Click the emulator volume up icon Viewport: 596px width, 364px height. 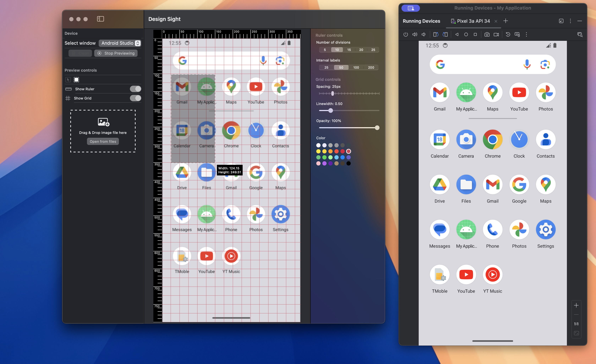tap(415, 34)
